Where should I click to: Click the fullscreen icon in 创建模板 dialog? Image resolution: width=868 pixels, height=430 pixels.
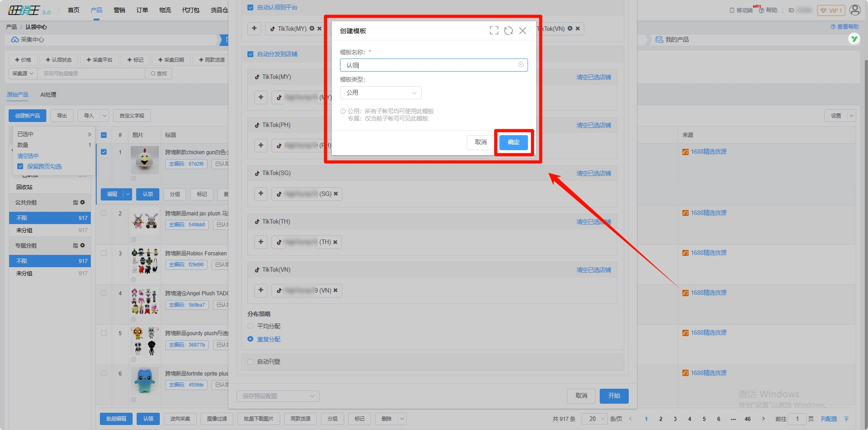click(x=494, y=30)
